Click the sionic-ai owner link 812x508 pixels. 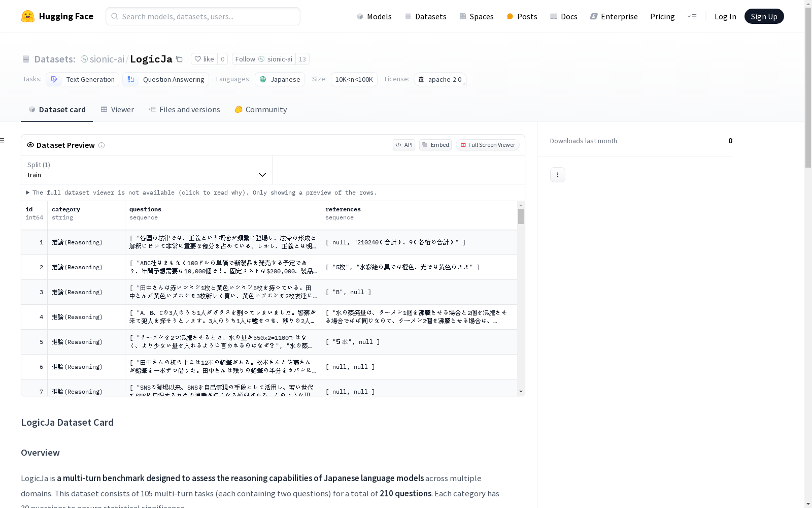(x=107, y=59)
